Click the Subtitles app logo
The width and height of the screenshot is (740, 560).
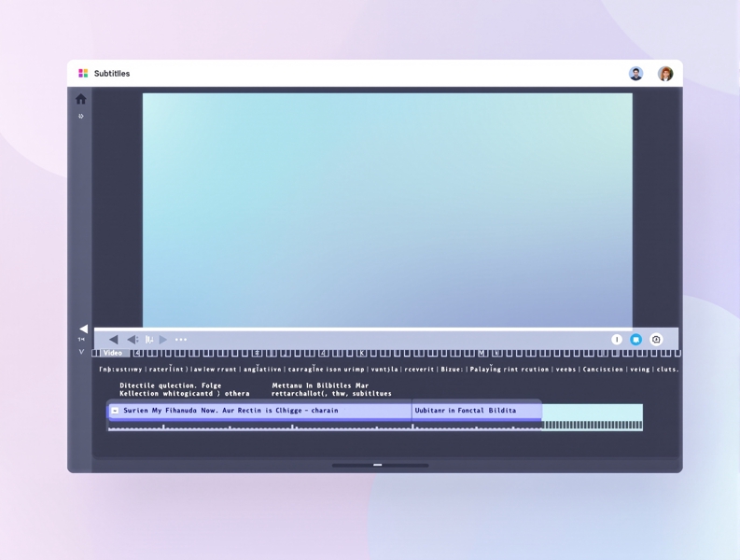(83, 73)
